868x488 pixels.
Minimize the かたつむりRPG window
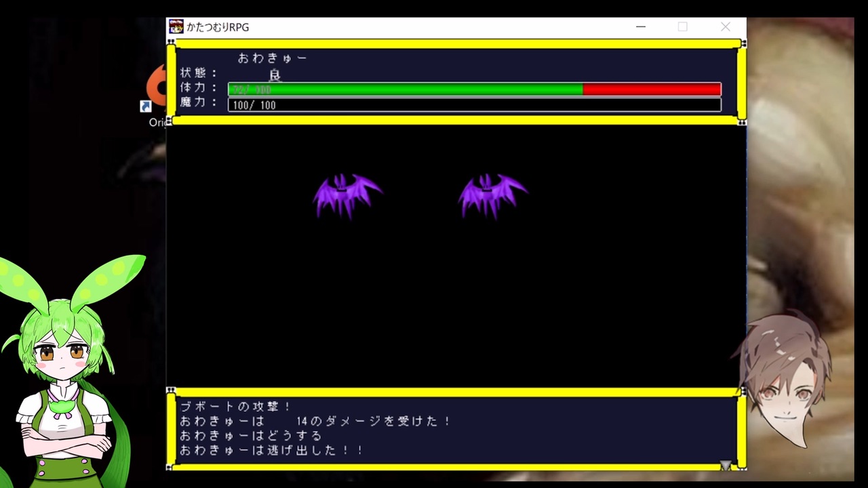640,27
